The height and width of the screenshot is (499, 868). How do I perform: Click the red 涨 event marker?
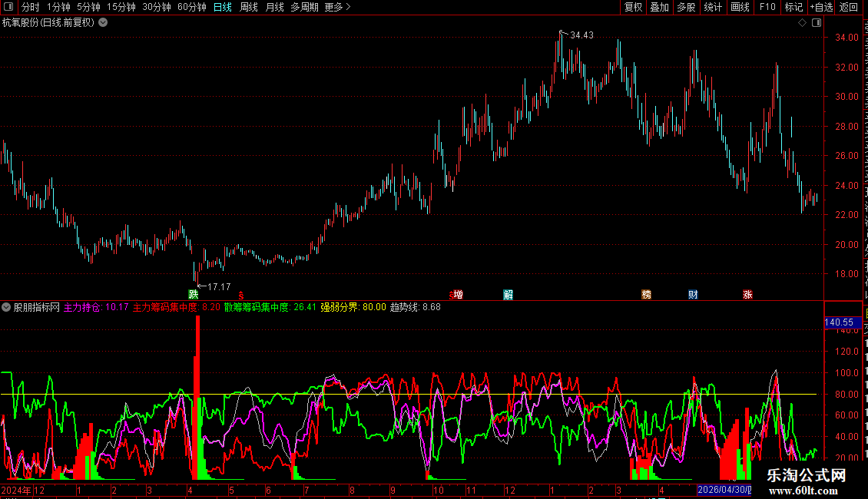747,294
